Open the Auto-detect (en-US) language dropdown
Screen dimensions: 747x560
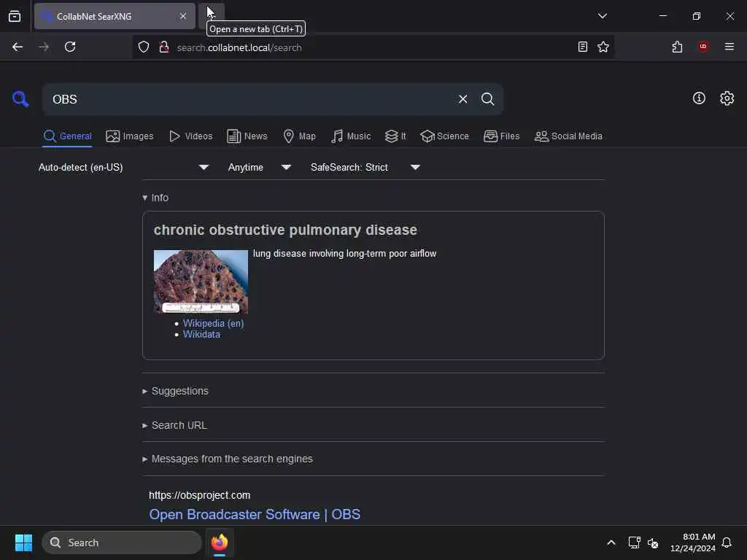[x=124, y=167]
